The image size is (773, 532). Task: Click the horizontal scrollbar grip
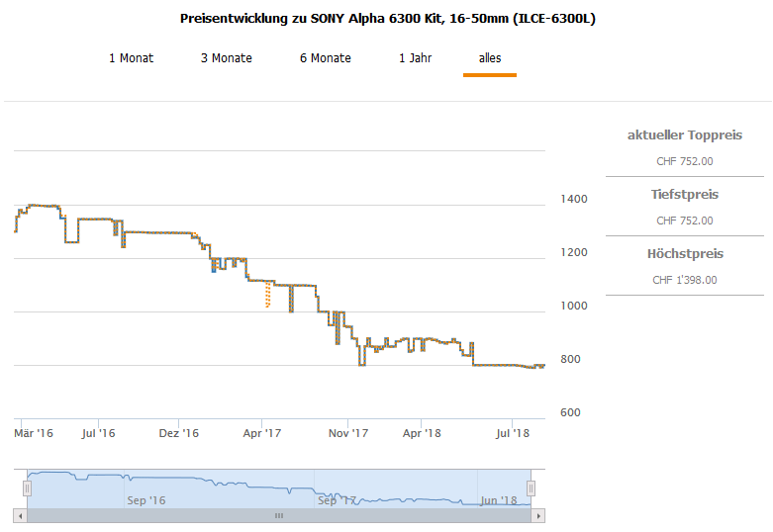[x=279, y=515]
